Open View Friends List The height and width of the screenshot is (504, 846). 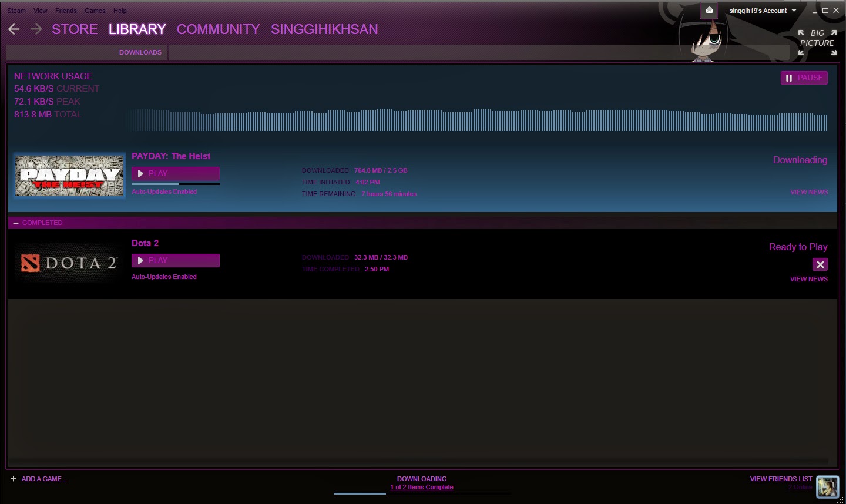coord(781,479)
